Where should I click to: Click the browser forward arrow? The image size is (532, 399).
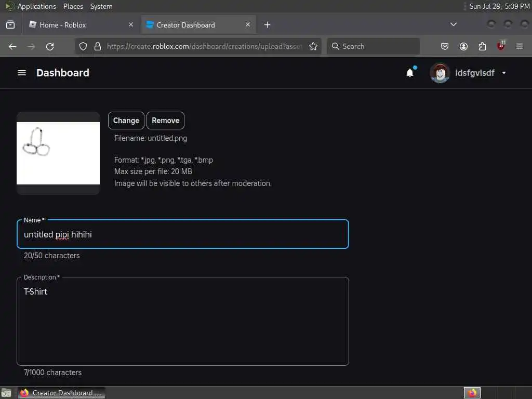click(31, 46)
